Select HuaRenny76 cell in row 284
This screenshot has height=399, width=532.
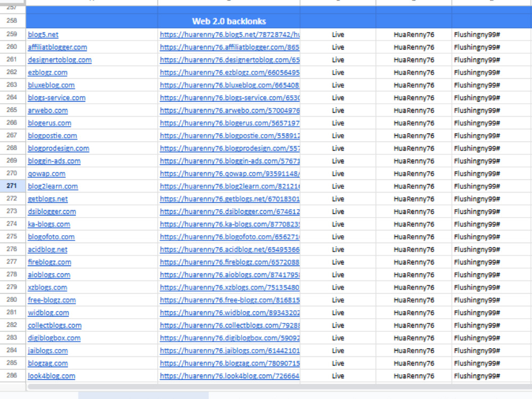point(414,351)
